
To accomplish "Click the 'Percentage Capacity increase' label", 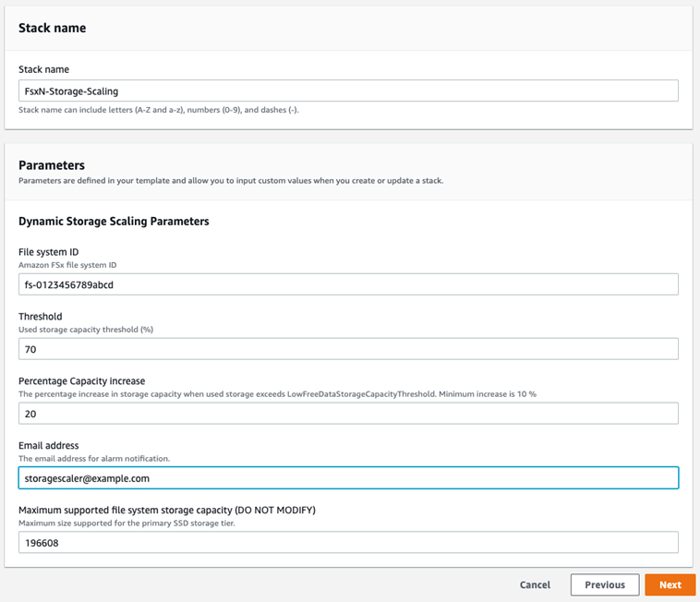I will tap(81, 381).
